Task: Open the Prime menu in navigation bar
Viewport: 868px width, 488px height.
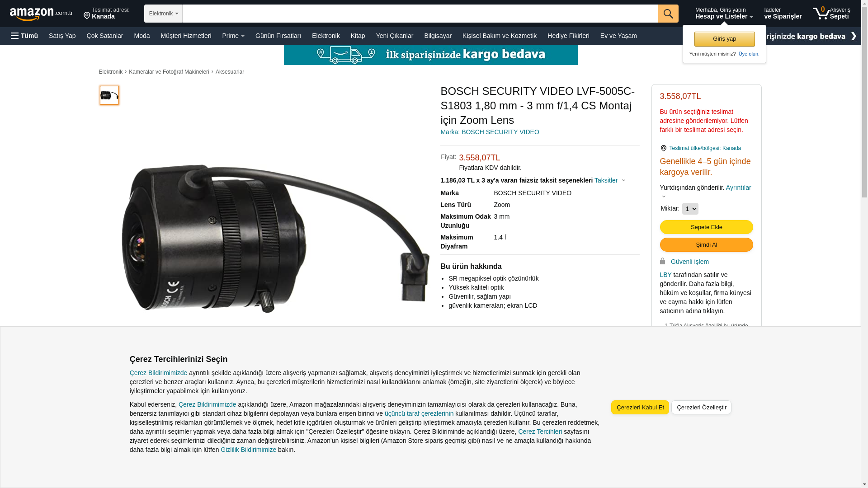Action: 233,36
